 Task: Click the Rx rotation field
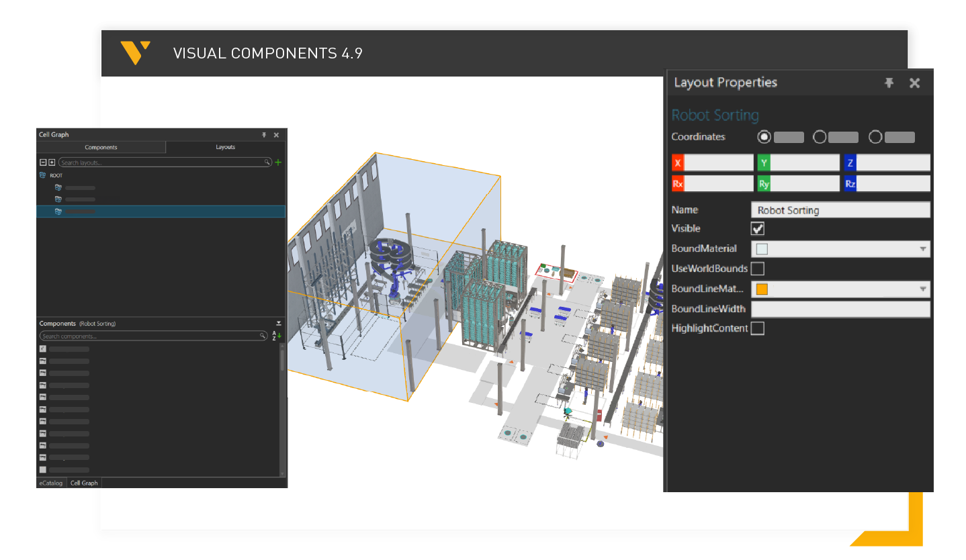[713, 184]
